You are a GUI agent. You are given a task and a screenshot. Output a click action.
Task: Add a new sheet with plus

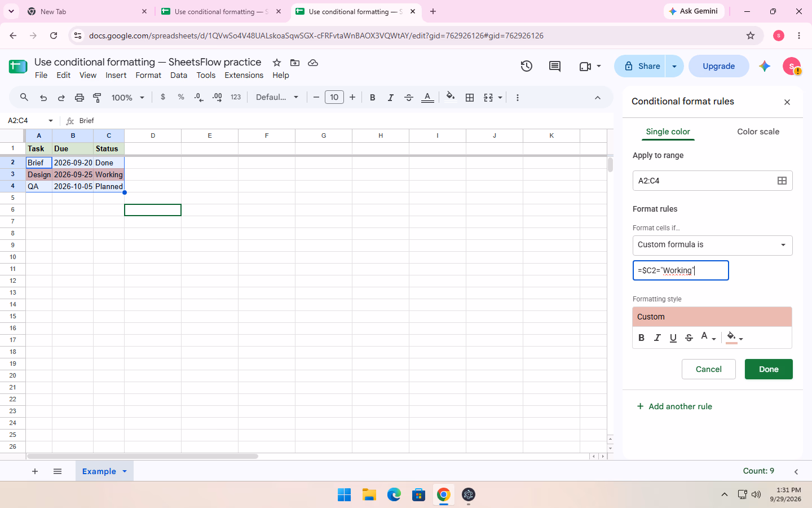click(35, 471)
